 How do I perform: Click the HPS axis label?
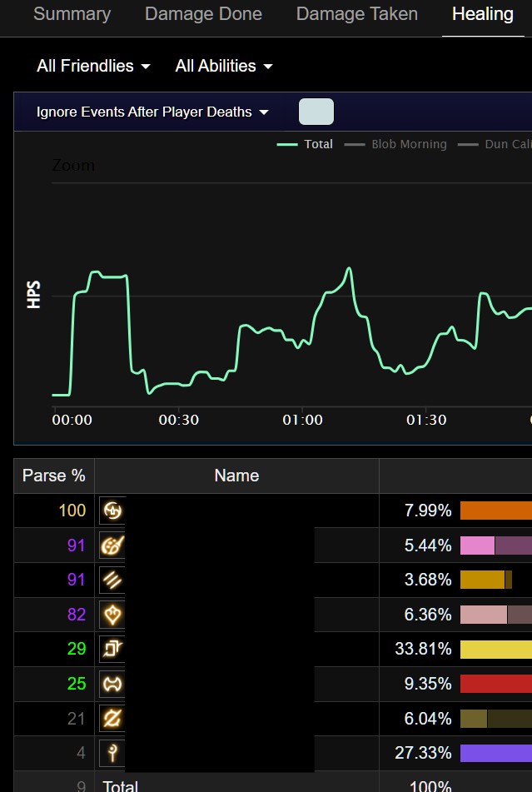[33, 295]
